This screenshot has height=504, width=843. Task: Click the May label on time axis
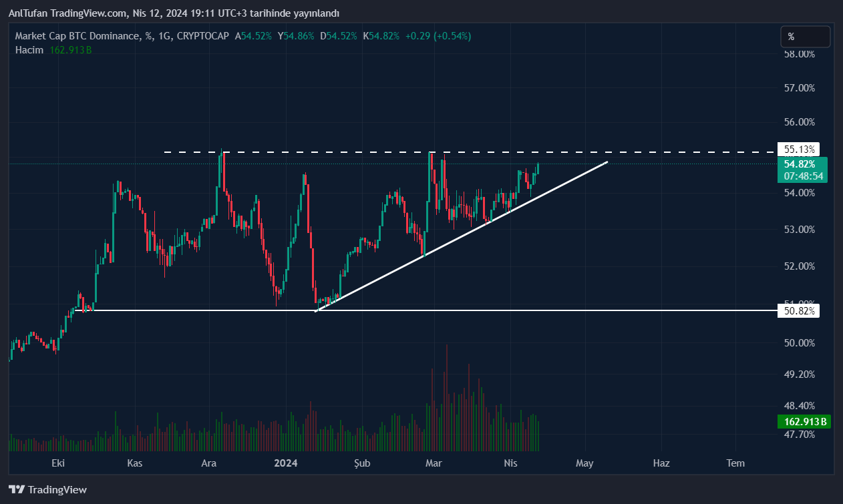[584, 463]
